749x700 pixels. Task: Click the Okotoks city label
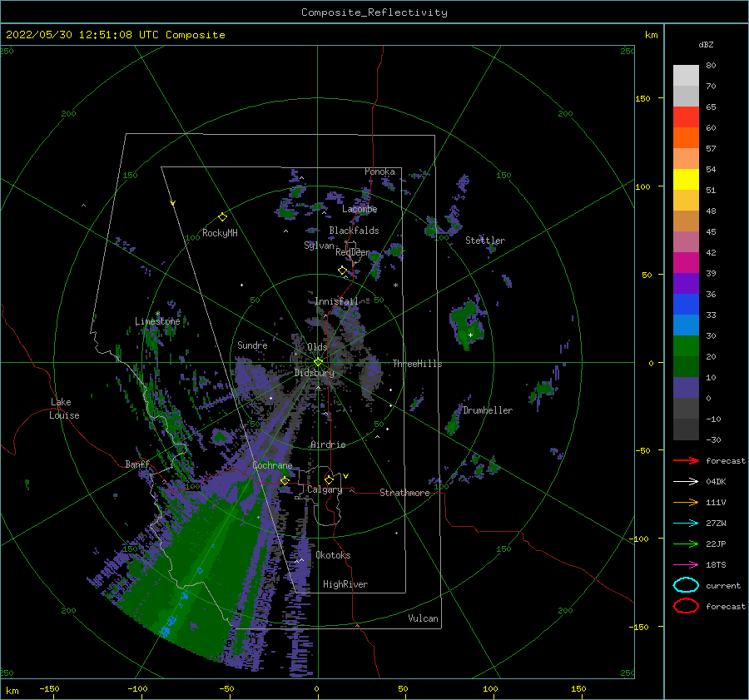pyautogui.click(x=334, y=555)
